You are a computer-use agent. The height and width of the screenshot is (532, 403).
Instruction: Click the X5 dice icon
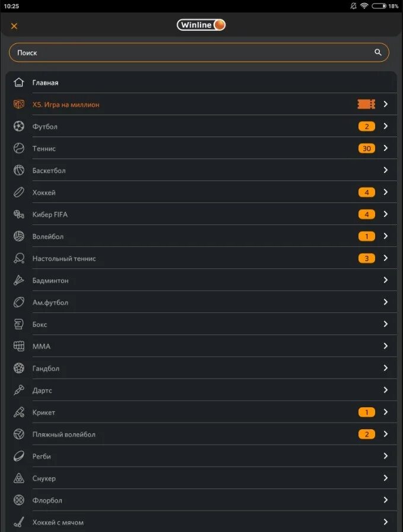coord(19,104)
